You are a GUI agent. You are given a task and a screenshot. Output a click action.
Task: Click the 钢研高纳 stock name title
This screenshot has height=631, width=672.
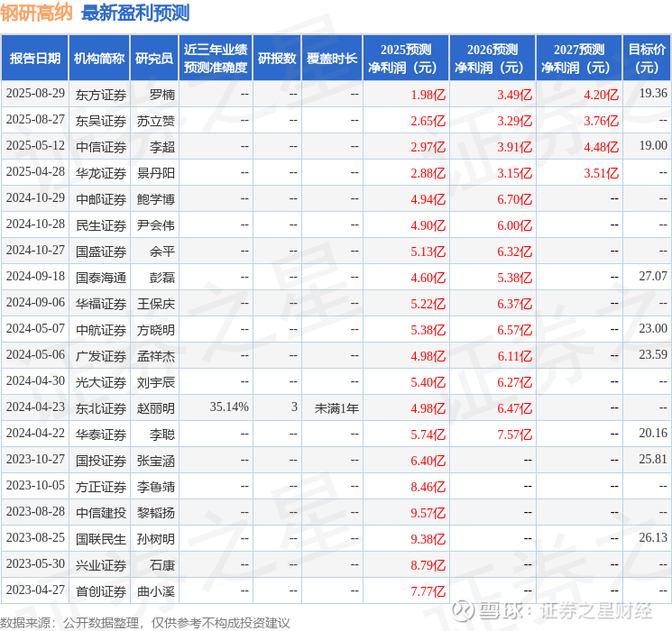36,13
